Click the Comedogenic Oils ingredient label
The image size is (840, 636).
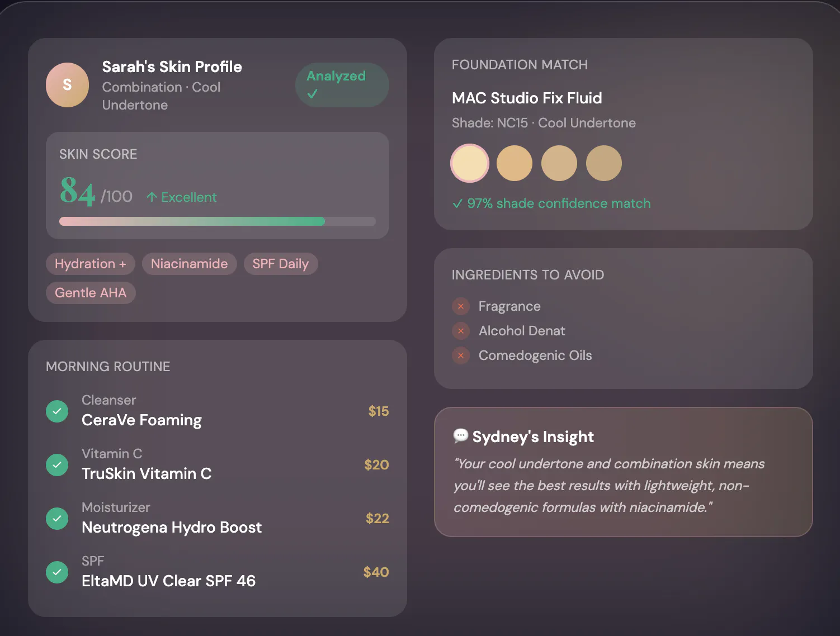click(535, 355)
